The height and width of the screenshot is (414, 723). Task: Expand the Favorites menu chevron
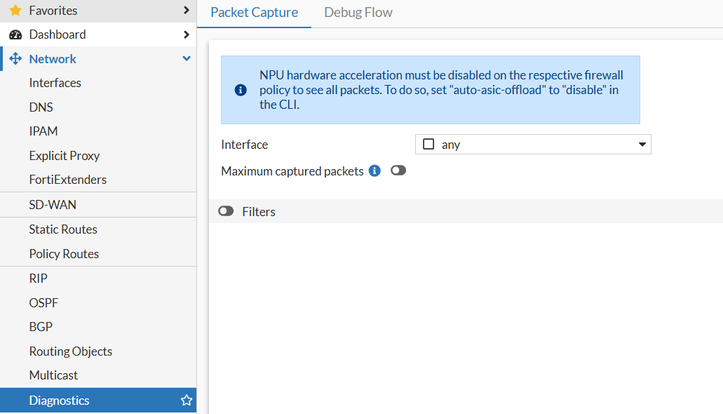[186, 10]
